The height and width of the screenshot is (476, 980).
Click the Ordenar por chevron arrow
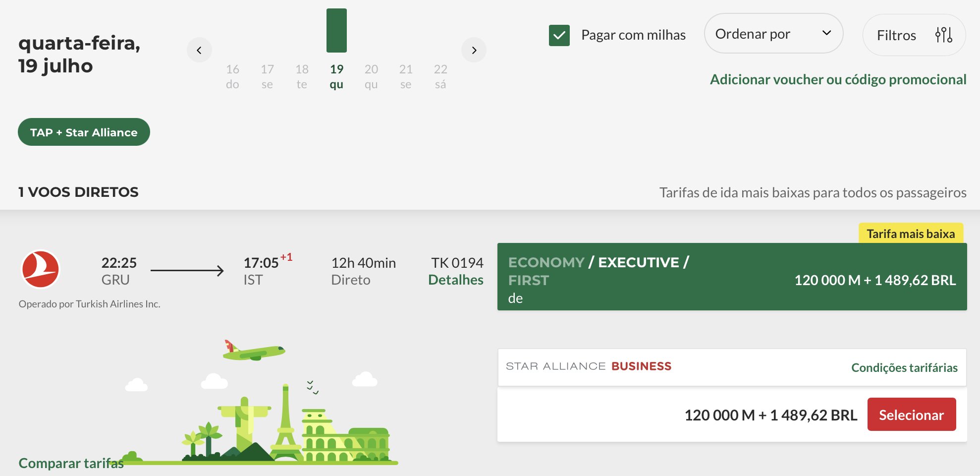point(826,33)
